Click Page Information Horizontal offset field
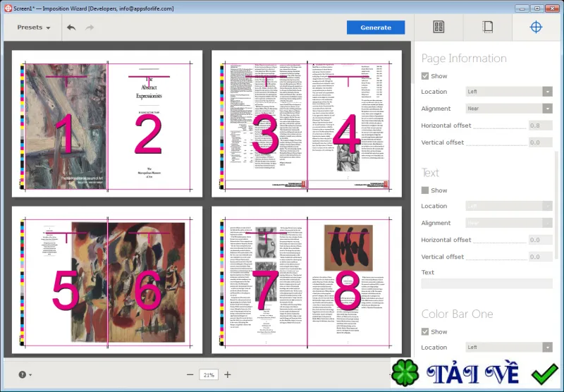This screenshot has height=392, width=564. [540, 125]
